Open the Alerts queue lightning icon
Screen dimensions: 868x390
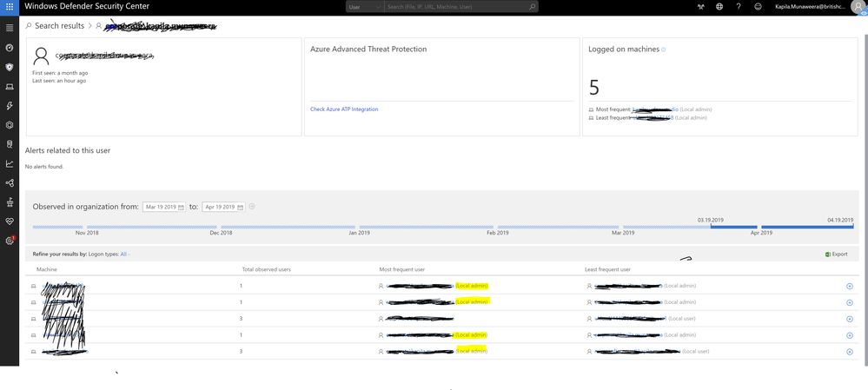[x=10, y=106]
